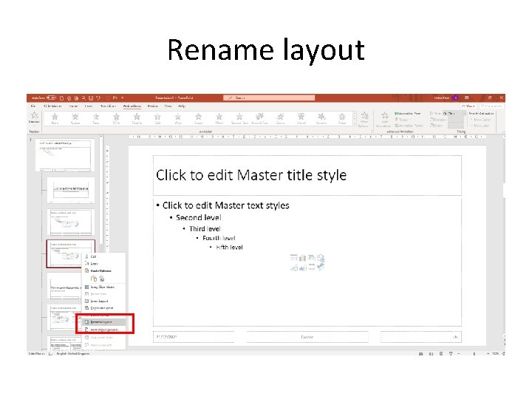Viewport: 532px width, 399px height.
Task: Toggle the AutoSave switch
Action: (51, 98)
